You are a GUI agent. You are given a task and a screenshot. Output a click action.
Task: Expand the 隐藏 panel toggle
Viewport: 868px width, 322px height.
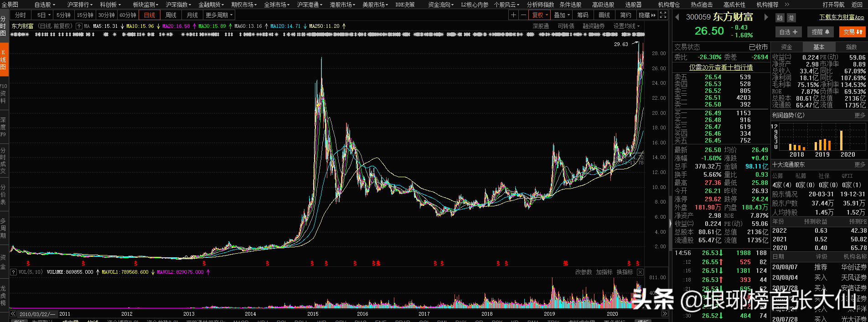(647, 15)
